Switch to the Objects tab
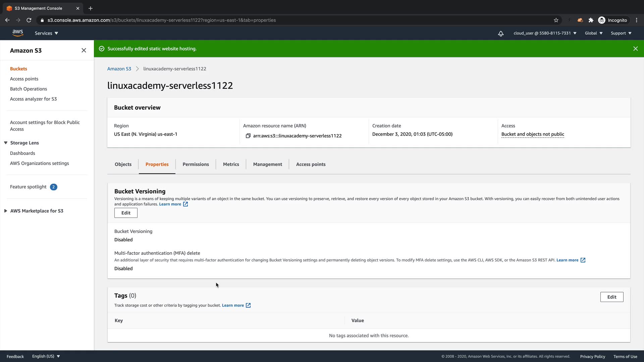Image resolution: width=644 pixels, height=362 pixels. pyautogui.click(x=123, y=164)
